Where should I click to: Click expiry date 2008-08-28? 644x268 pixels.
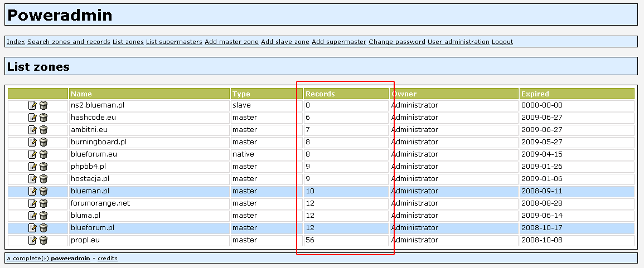point(542,203)
